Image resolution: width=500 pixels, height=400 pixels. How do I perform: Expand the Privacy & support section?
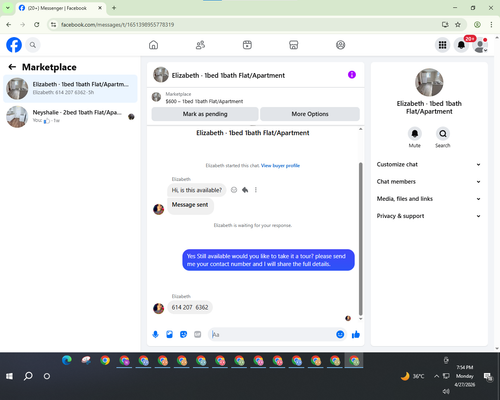(x=429, y=216)
